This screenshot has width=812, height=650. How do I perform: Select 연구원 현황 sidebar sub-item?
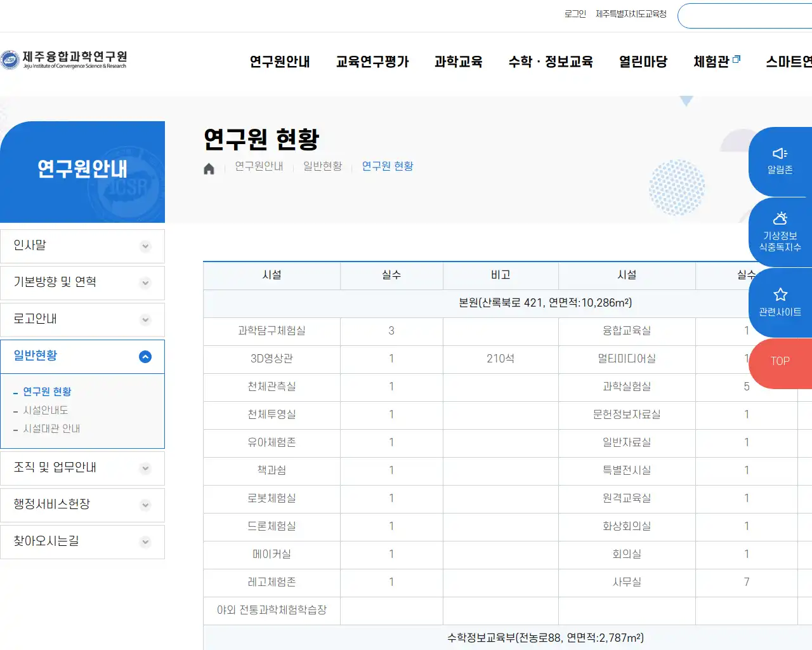pyautogui.click(x=47, y=392)
